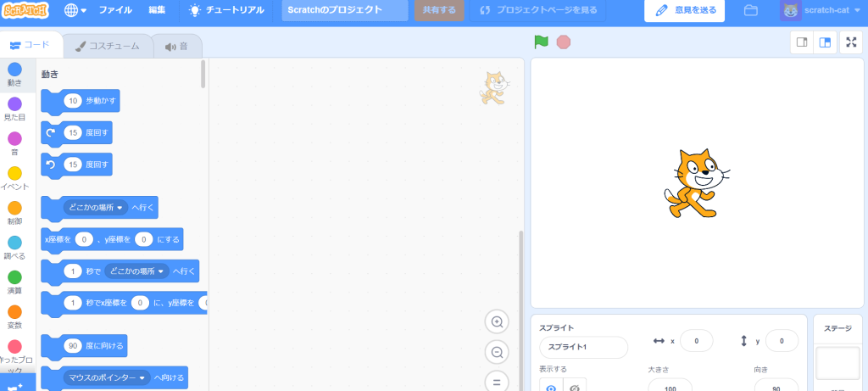Click the Scratch logo
868x391 pixels.
[x=25, y=10]
